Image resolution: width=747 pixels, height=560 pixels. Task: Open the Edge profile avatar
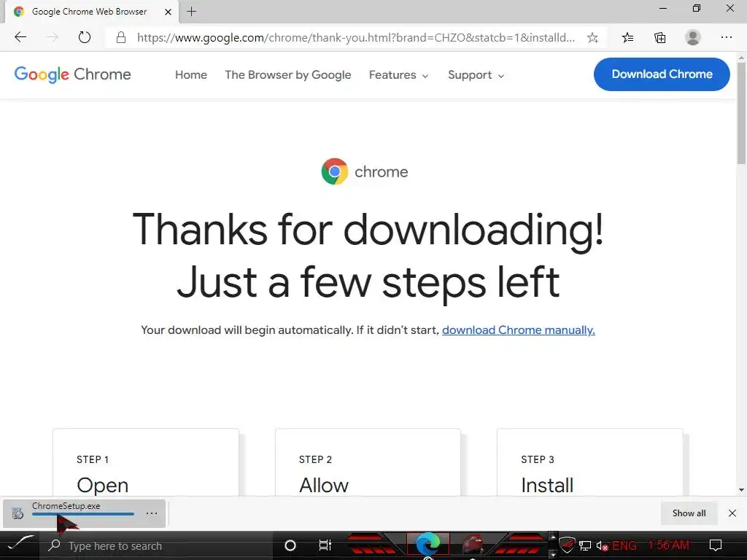click(693, 37)
